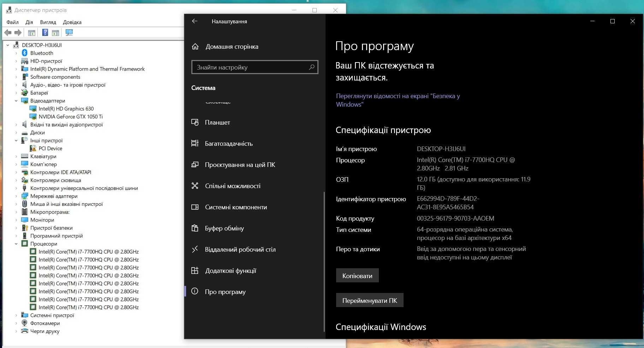Expand the HID-пристрої node
The width and height of the screenshot is (644, 348).
pos(16,61)
